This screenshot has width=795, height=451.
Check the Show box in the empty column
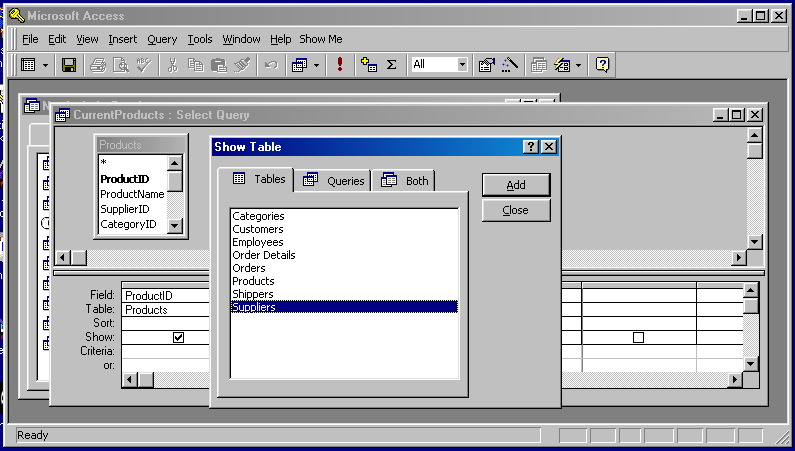[638, 338]
